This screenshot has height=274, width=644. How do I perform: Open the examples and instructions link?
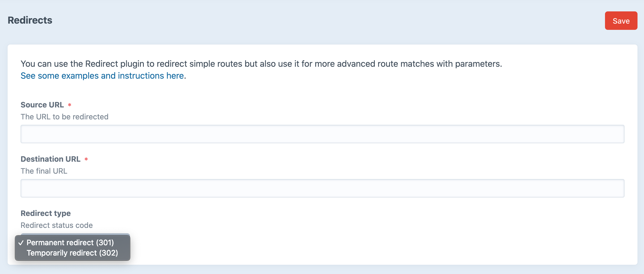tap(103, 76)
